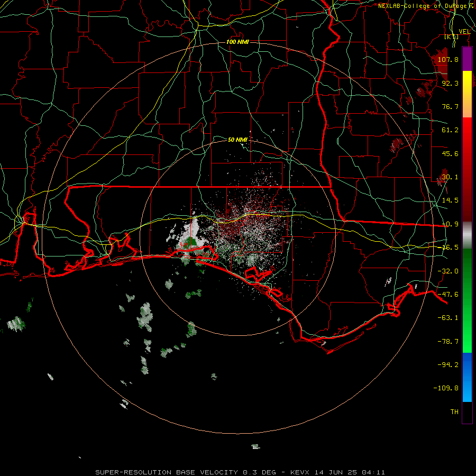Pick the black TH segment of the color bar
The height and width of the screenshot is (476, 476).
[467, 413]
